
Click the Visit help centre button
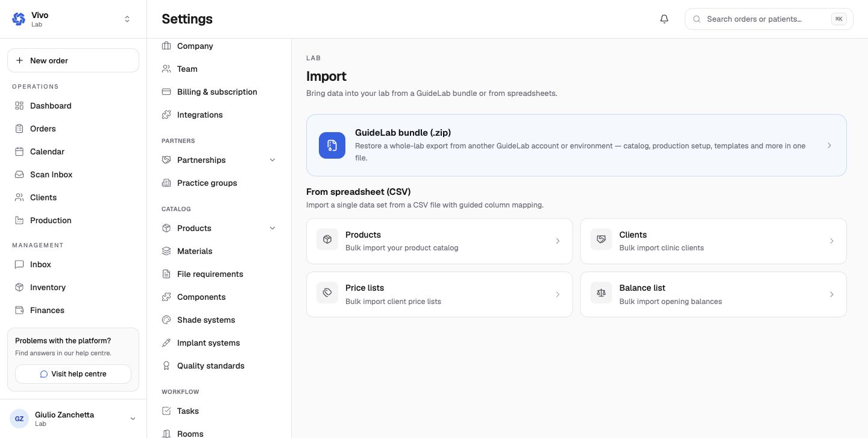pos(73,374)
